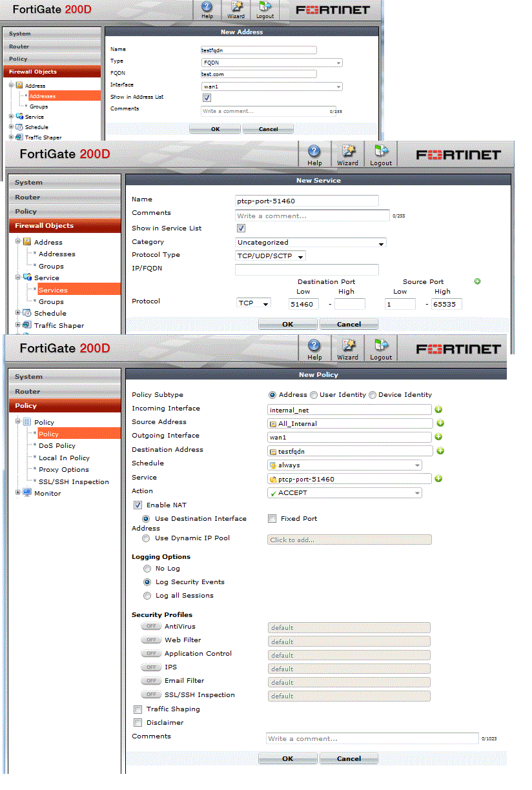Select User Identity policy subtype
Screen dimensions: 532x790
coord(314,395)
